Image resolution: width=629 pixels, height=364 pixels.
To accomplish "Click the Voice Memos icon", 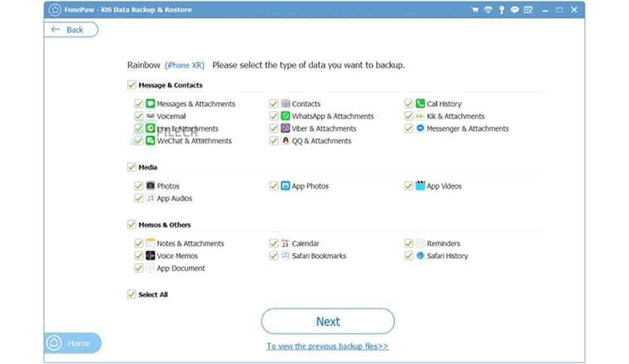I will coord(150,256).
